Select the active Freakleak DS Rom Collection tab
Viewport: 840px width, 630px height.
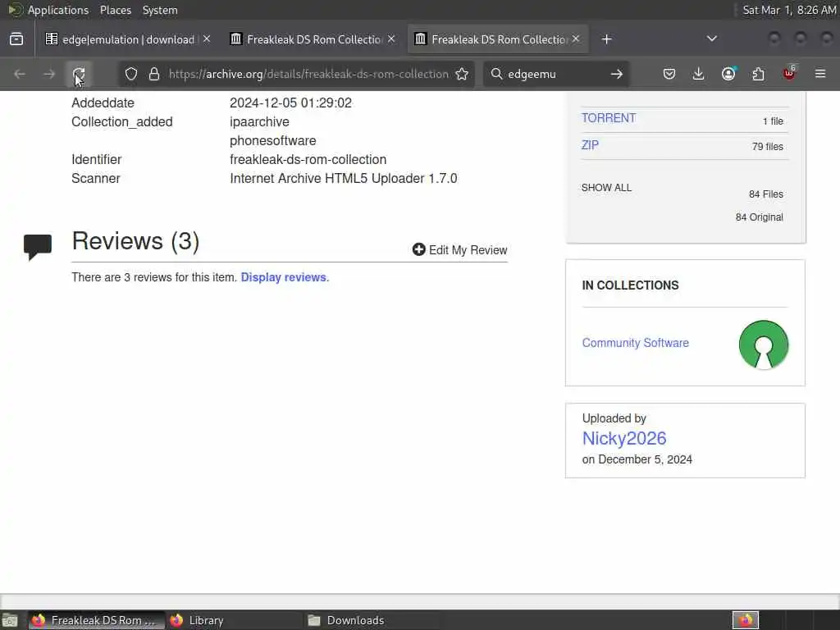498,39
